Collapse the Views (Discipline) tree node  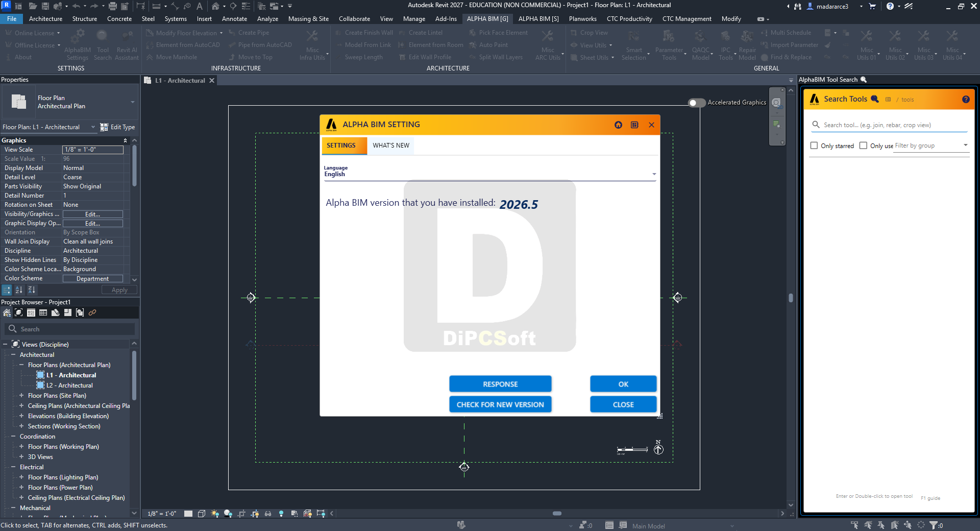pyautogui.click(x=5, y=345)
